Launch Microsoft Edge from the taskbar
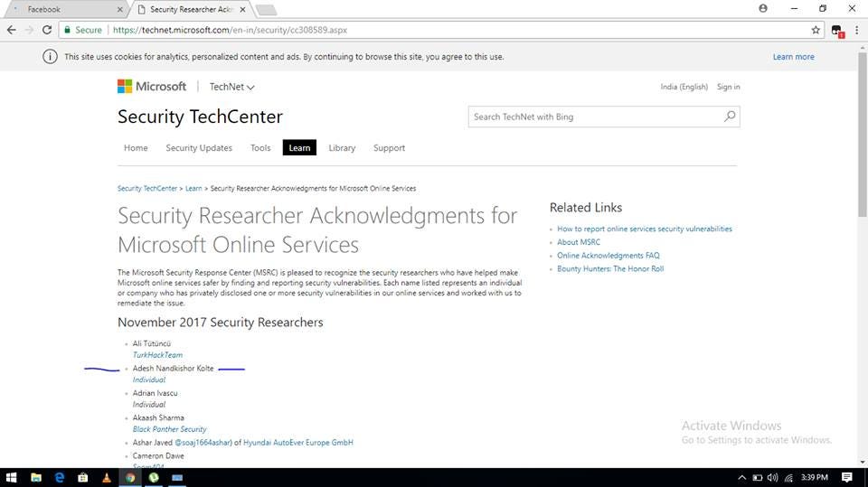Image resolution: width=868 pixels, height=487 pixels. click(x=60, y=478)
